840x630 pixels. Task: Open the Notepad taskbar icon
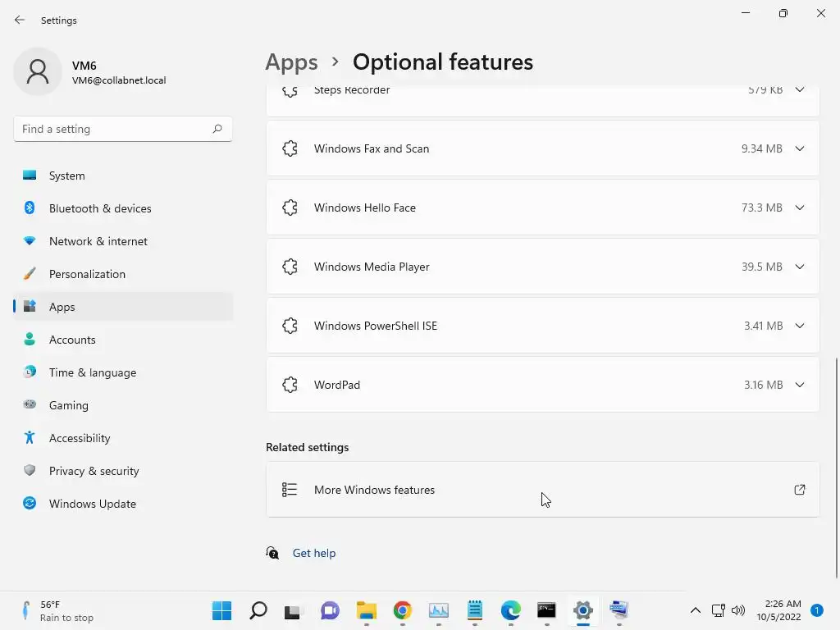tap(475, 610)
